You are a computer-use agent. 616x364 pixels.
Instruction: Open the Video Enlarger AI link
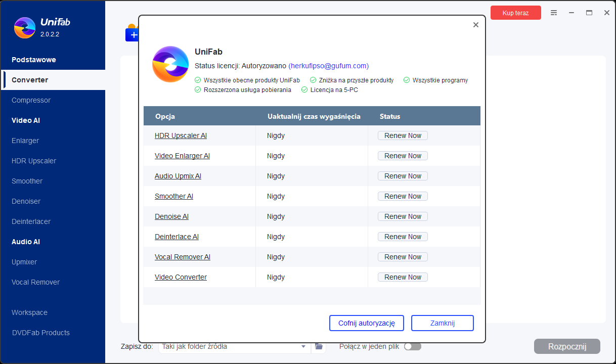(x=182, y=156)
